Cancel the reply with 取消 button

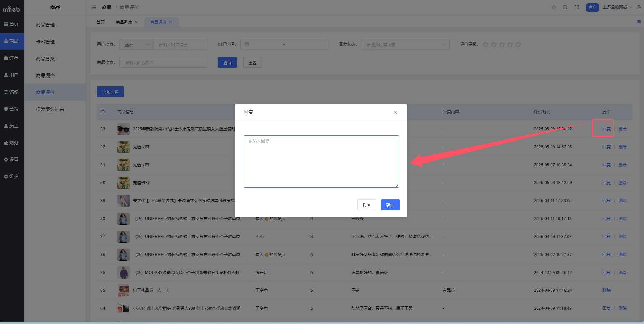pos(366,205)
